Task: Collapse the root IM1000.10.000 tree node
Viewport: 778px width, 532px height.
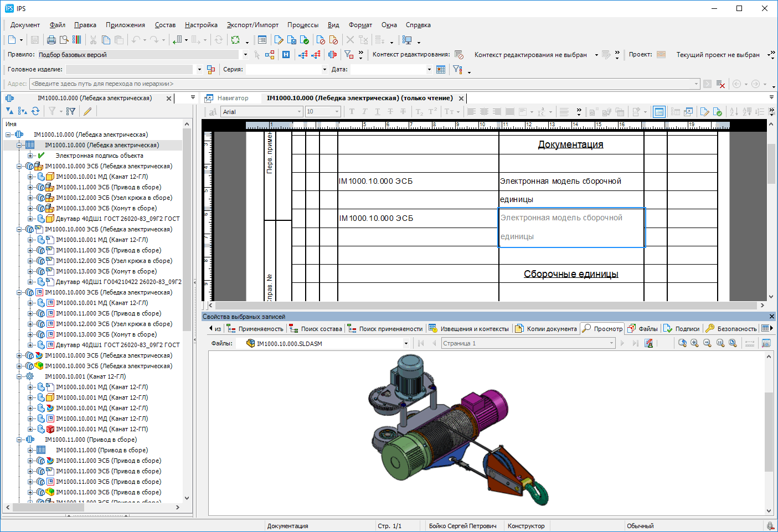Action: pos(8,135)
